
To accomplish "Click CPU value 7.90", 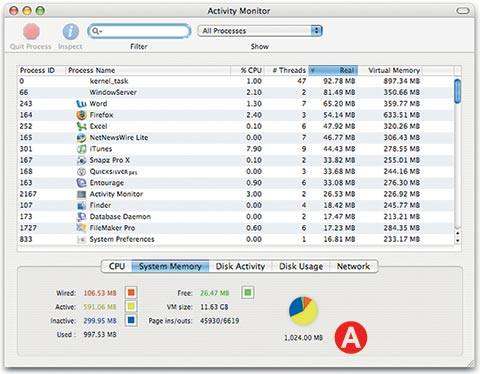I will coord(254,149).
